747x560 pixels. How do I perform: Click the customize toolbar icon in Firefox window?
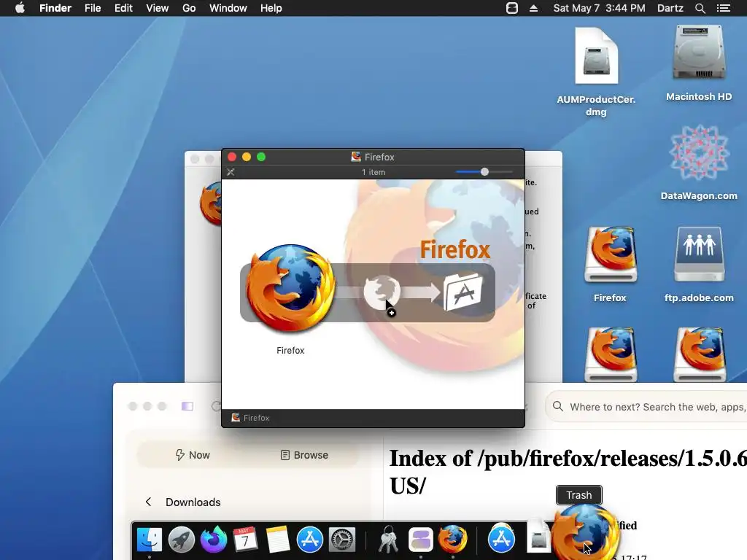pos(231,172)
